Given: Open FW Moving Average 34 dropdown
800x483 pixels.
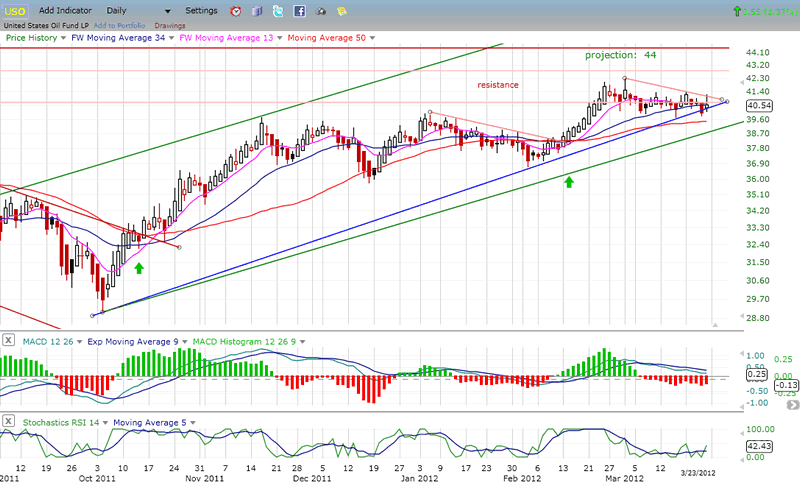Looking at the screenshot, I should (169, 37).
